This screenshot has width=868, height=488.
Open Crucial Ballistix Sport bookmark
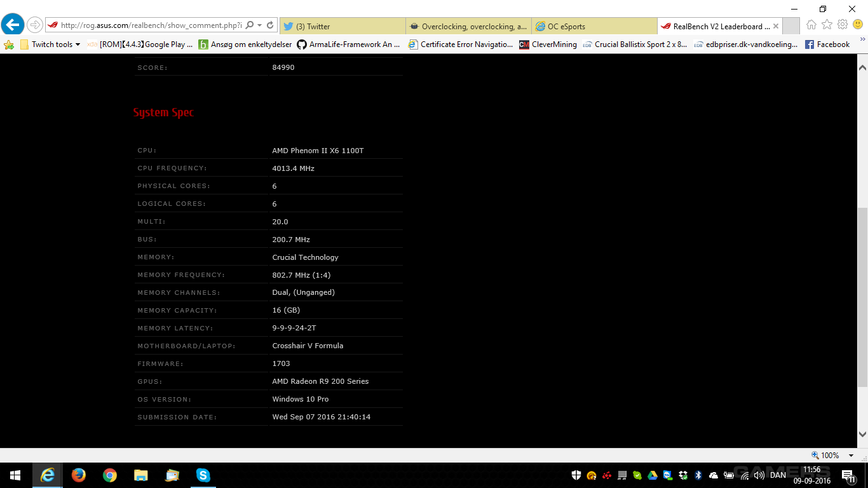tap(635, 44)
